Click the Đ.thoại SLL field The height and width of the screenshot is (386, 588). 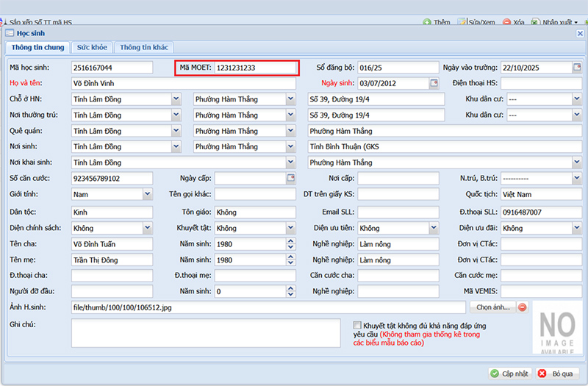(x=542, y=212)
